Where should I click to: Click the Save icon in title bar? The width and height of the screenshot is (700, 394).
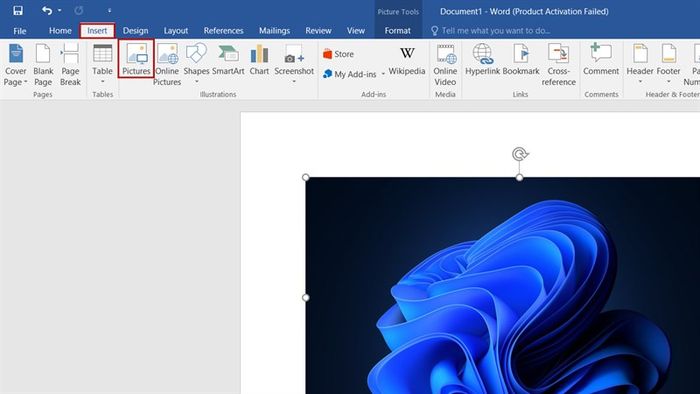18,11
